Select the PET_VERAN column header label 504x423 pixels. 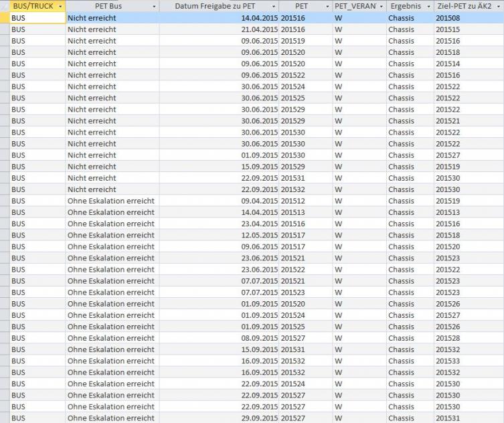click(355, 6)
